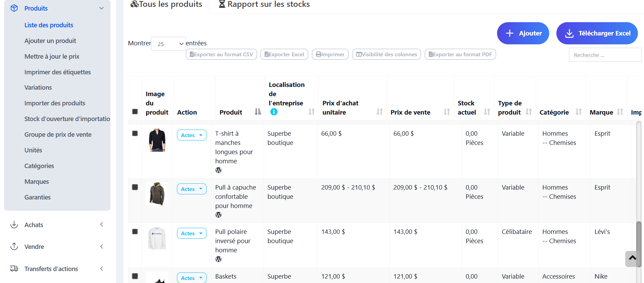This screenshot has height=283, width=644.
Task: Sort by Stock actuel column arrows
Action: (487, 112)
